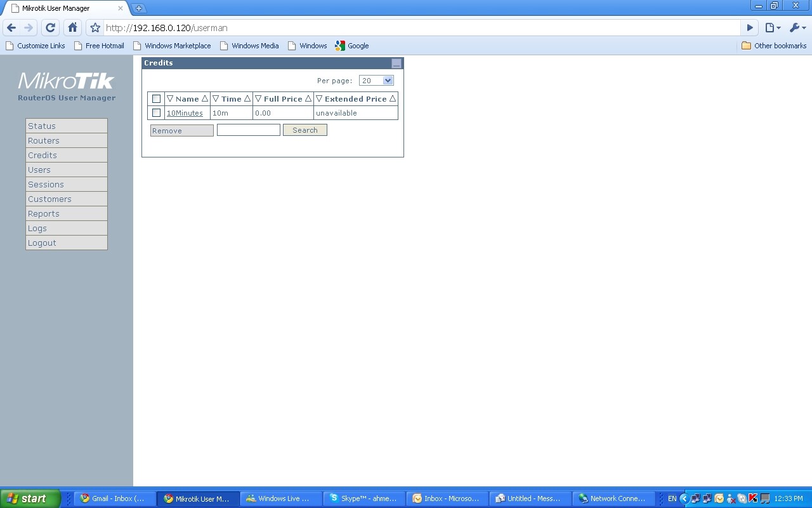Click the Messenger offline tray icon

click(730, 498)
